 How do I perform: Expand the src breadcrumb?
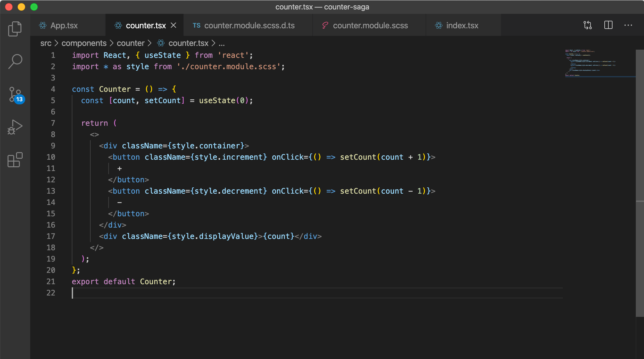(46, 43)
